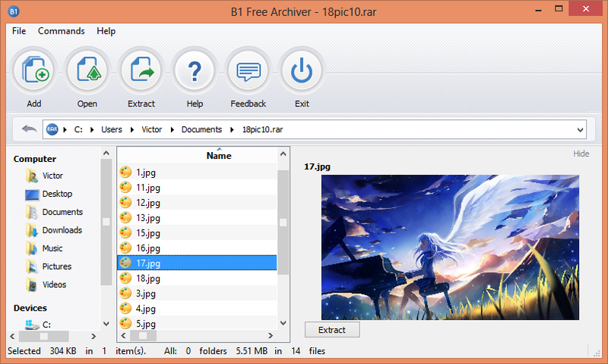Expand the address bar dropdown arrow
Image resolution: width=608 pixels, height=364 pixels.
[x=580, y=130]
